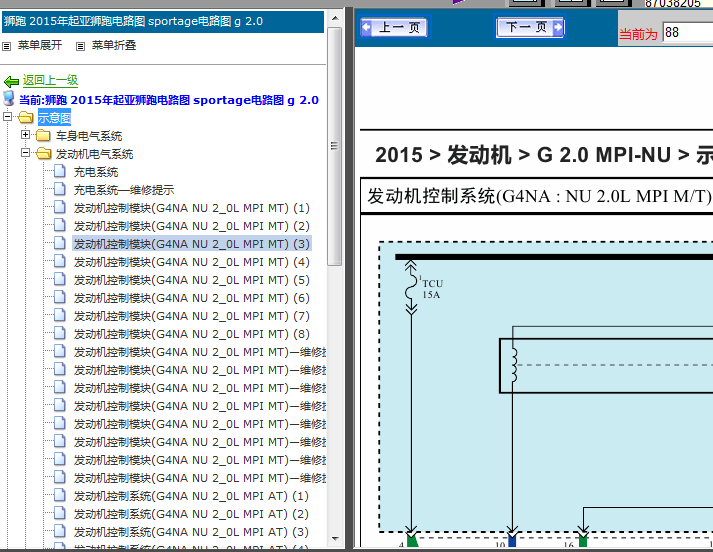Click the blue connector at pin 10
Viewport: 713px width, 552px height.
click(x=512, y=541)
